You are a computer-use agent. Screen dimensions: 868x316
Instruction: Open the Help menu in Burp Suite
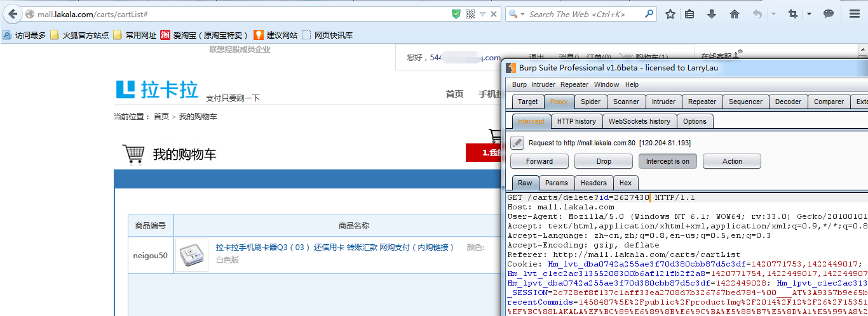[x=632, y=84]
